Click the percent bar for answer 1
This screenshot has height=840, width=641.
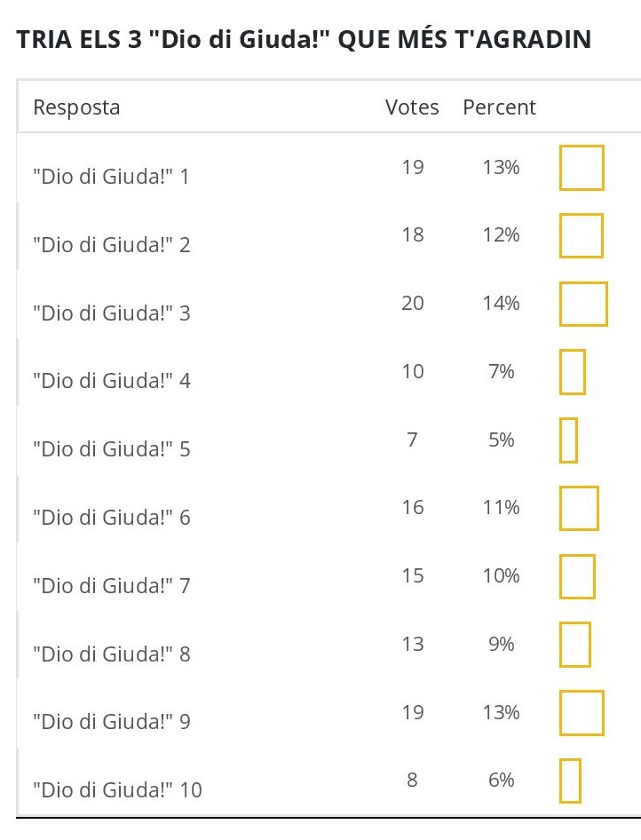pyautogui.click(x=582, y=168)
